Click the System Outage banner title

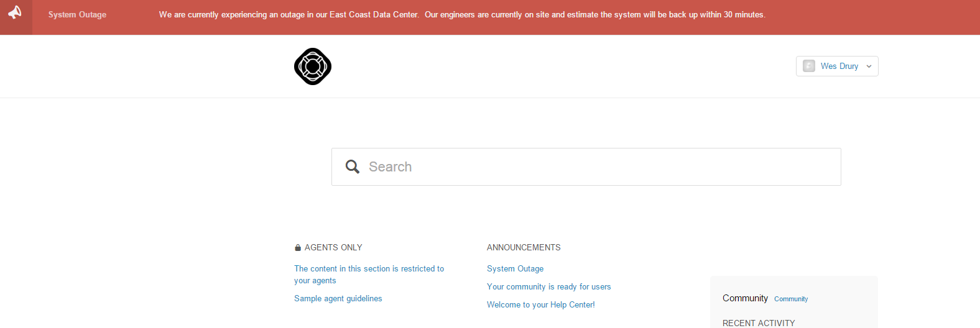click(77, 15)
